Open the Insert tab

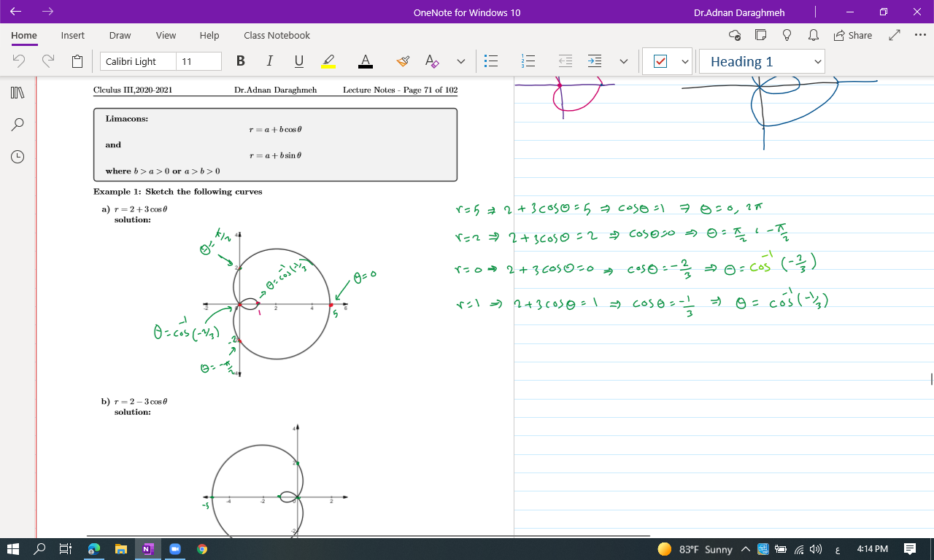tap(73, 35)
